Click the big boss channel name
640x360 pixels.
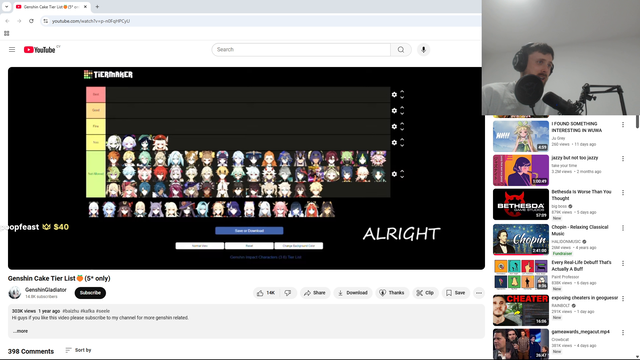click(x=559, y=207)
